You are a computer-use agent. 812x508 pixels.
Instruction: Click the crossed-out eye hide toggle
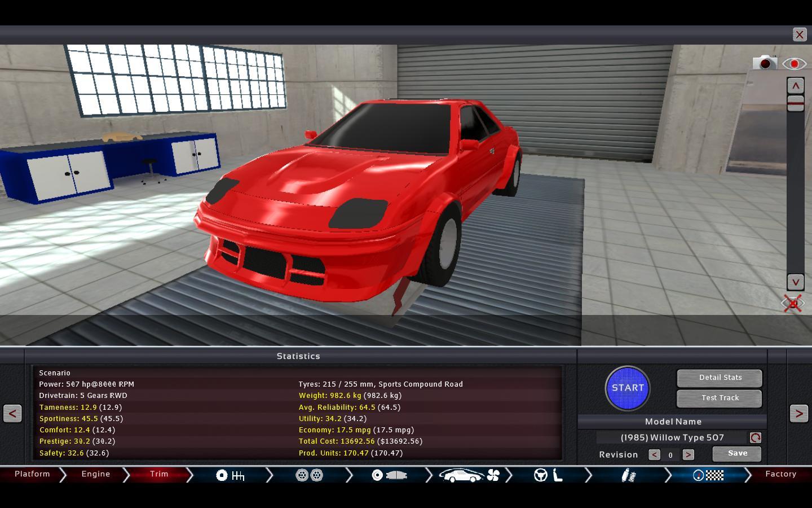click(792, 304)
